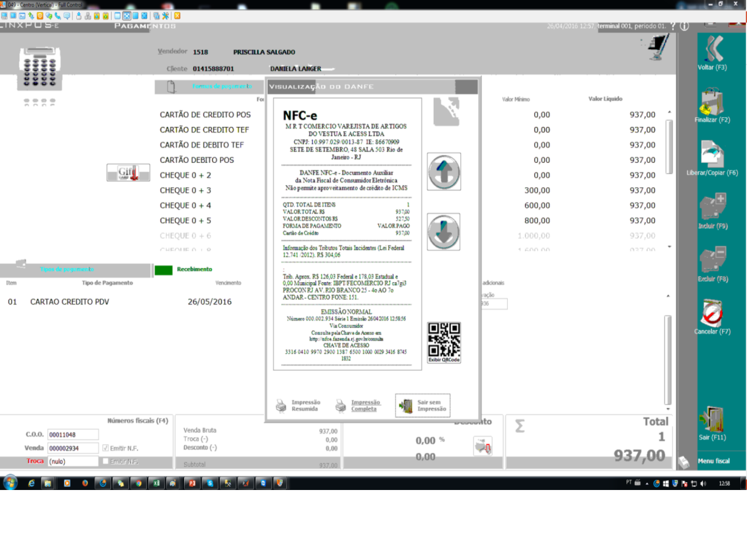Select CARTÃO DEBITO POS payment
Screen dimensions: 747x560
(x=197, y=160)
